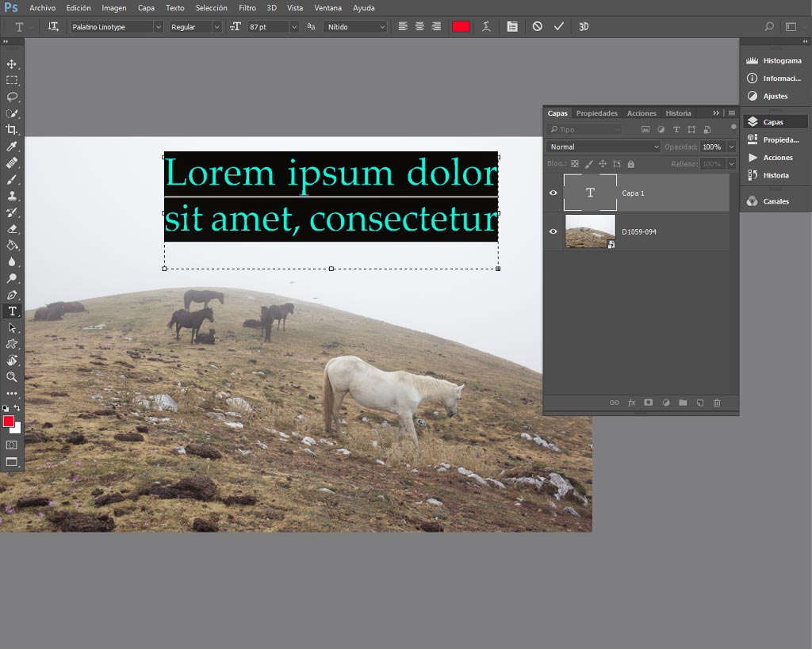This screenshot has height=649, width=812.
Task: Toggle lock transparent pixels
Action: (575, 164)
